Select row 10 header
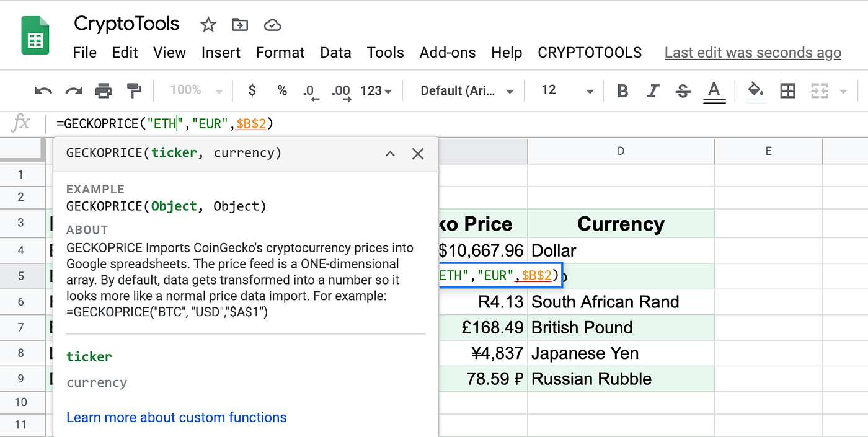The width and height of the screenshot is (868, 437). [21, 402]
